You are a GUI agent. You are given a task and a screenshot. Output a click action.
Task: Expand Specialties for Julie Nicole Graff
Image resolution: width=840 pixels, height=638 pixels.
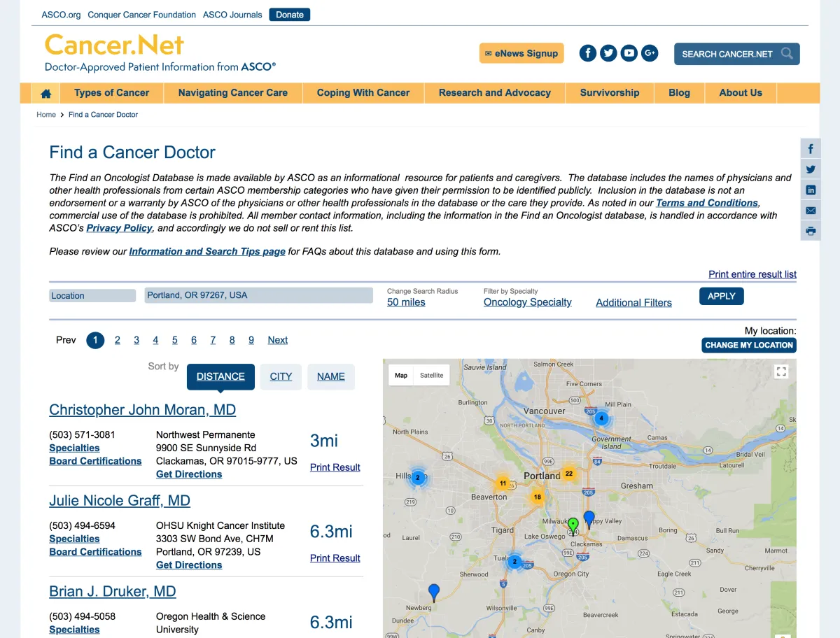click(74, 539)
